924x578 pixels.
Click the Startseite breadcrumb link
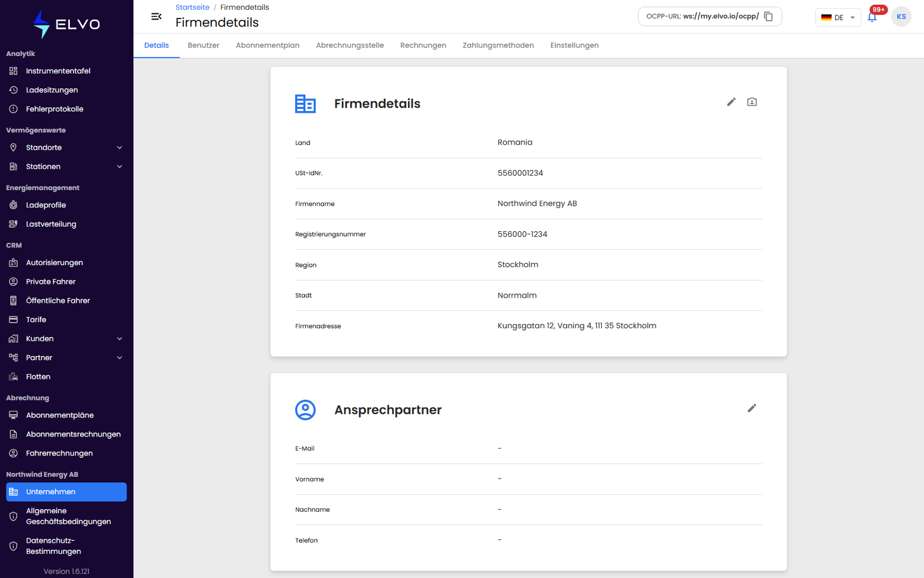point(192,8)
